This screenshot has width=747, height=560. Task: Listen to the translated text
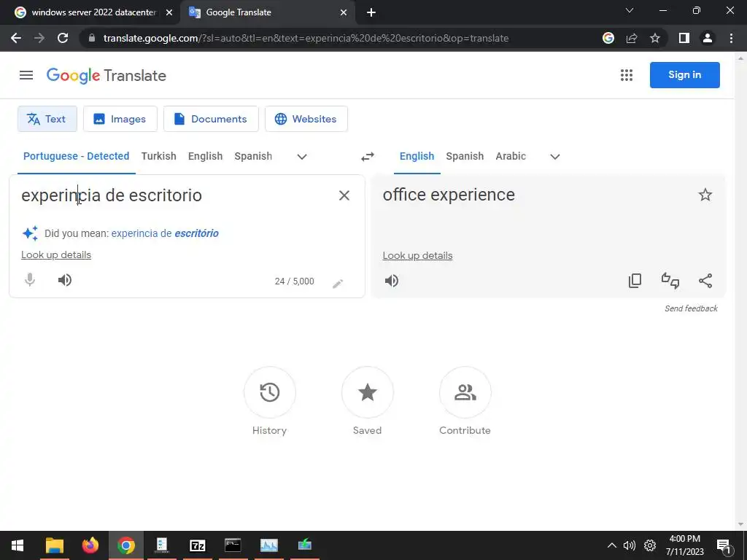(392, 281)
